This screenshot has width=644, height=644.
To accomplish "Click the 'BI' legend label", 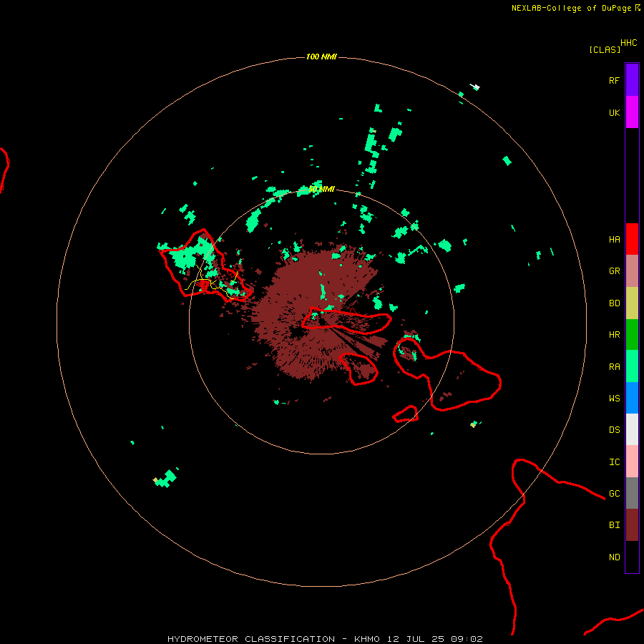I will (614, 525).
